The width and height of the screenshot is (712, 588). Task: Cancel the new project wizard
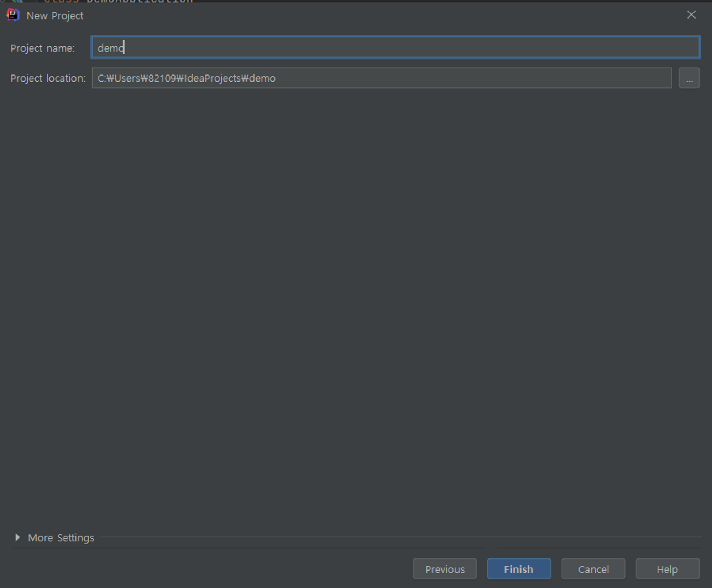click(x=593, y=569)
